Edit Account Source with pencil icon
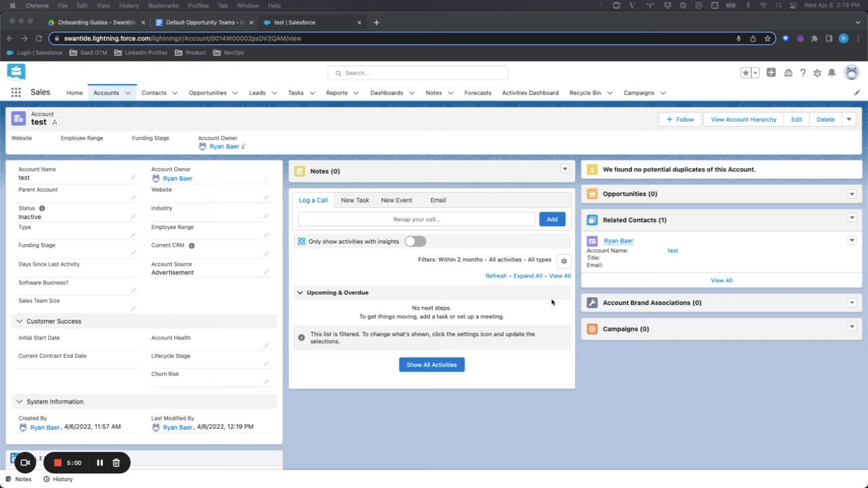 click(x=266, y=272)
